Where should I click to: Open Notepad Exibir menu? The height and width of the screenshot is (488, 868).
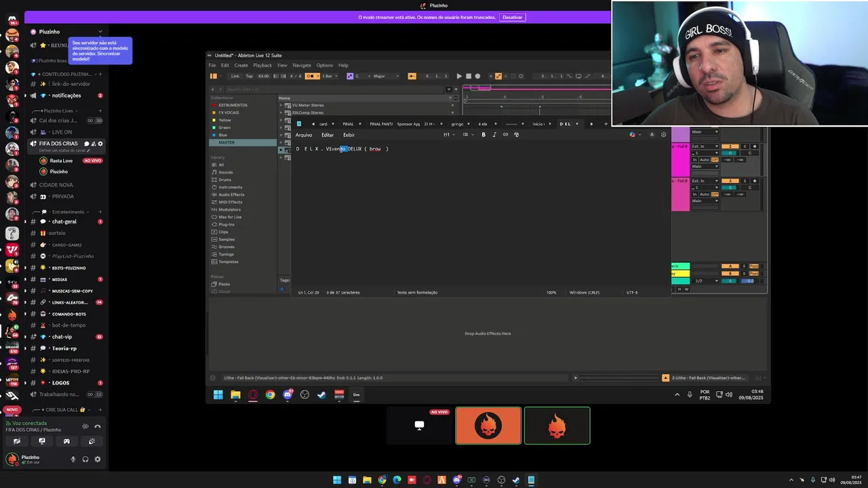[x=349, y=135]
